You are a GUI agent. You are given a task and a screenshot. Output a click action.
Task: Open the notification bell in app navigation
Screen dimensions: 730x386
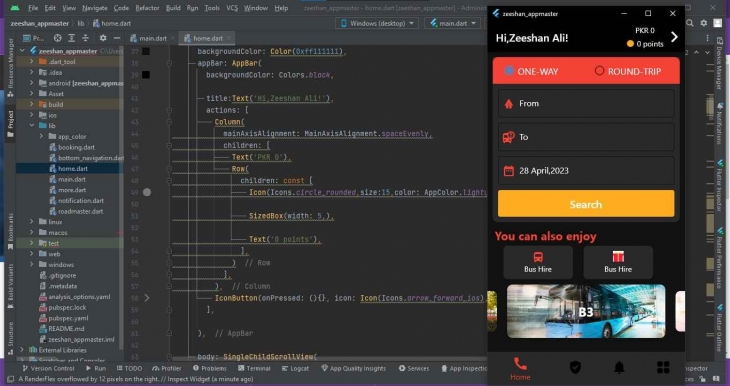tap(619, 367)
